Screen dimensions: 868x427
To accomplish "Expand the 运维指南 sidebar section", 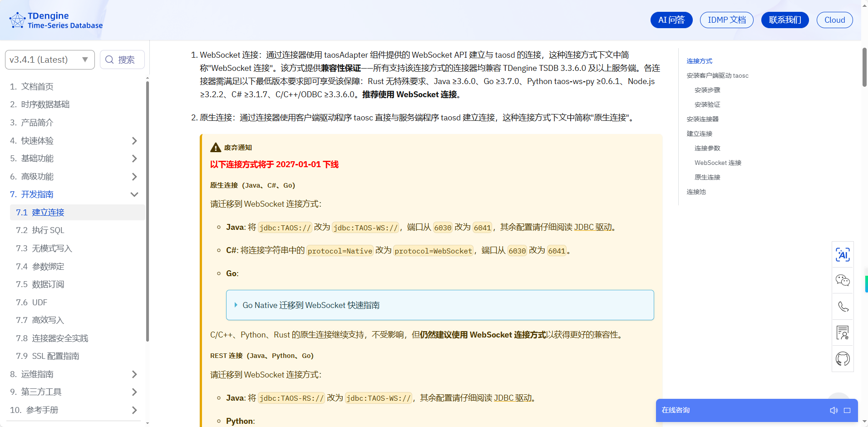I will tap(134, 374).
